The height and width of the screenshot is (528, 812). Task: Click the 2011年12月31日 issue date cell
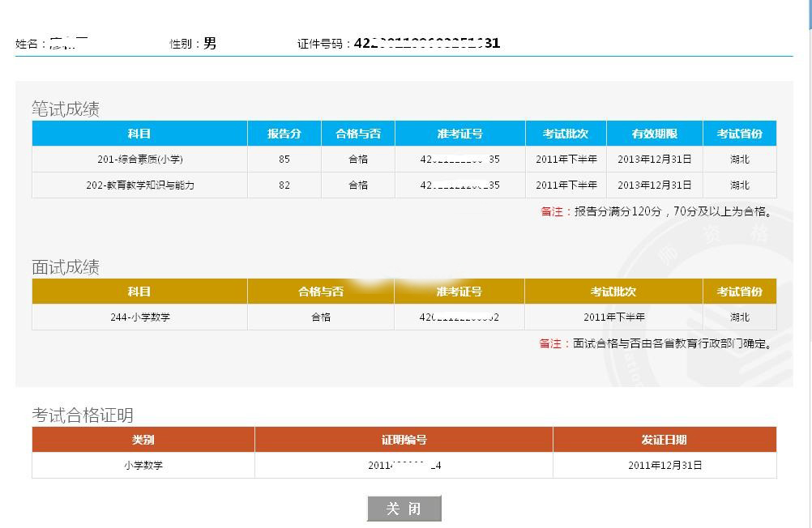click(665, 466)
